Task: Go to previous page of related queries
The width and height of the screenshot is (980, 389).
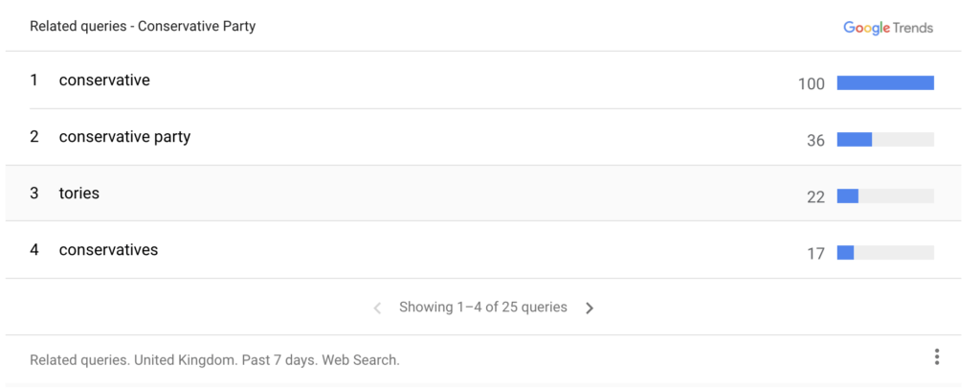Action: point(377,308)
